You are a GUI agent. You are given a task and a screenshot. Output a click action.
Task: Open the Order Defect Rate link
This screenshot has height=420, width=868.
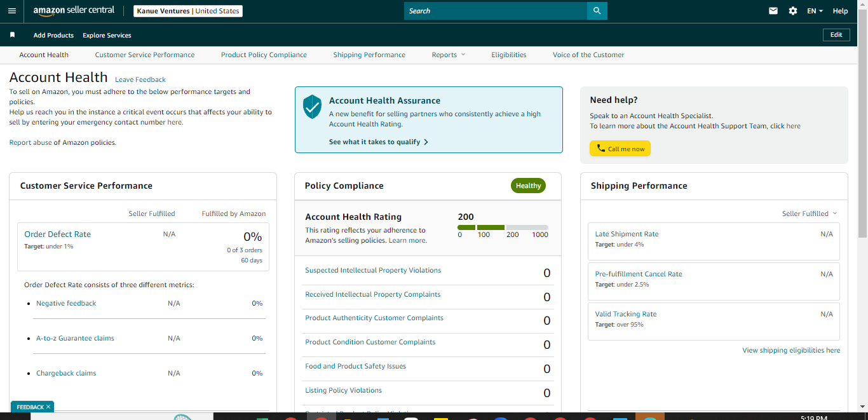tap(58, 234)
